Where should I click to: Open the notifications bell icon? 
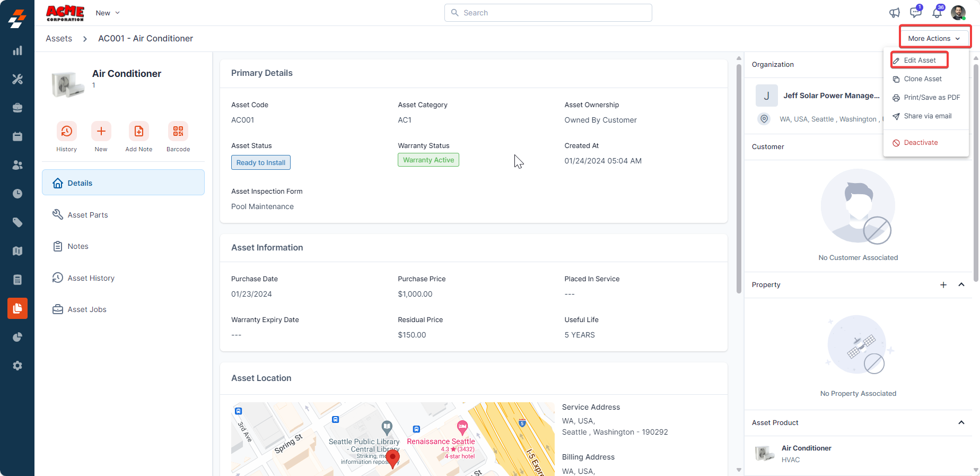[x=937, y=13]
